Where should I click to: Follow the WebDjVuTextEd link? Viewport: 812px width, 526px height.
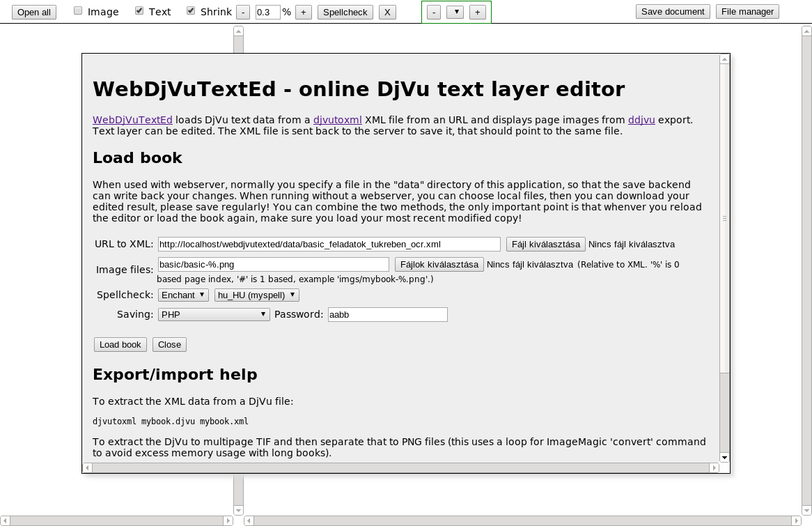[x=132, y=120]
